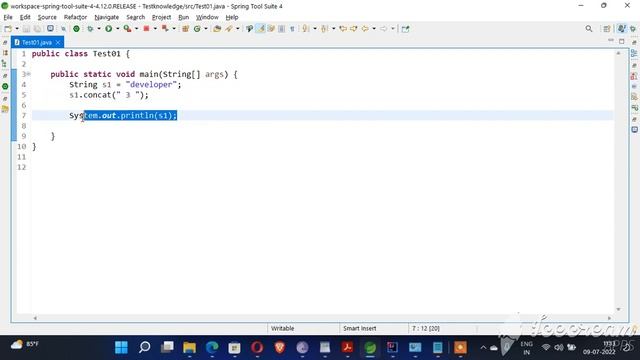Screen dimensions: 640x360
Task: Expand the New Java Class dropdown arrow
Action: click(x=206, y=29)
